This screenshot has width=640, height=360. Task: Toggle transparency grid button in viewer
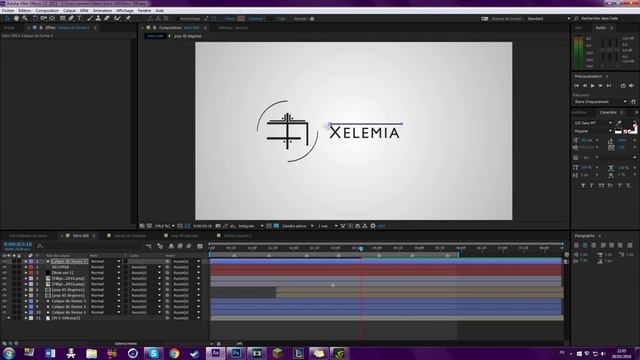coord(276,226)
